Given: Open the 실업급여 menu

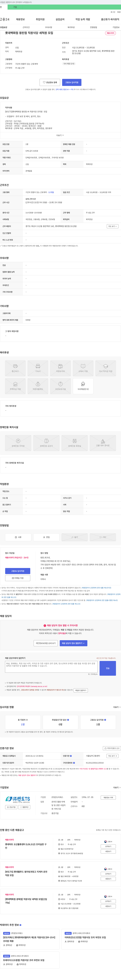Looking at the screenshot, I should pos(60,19).
